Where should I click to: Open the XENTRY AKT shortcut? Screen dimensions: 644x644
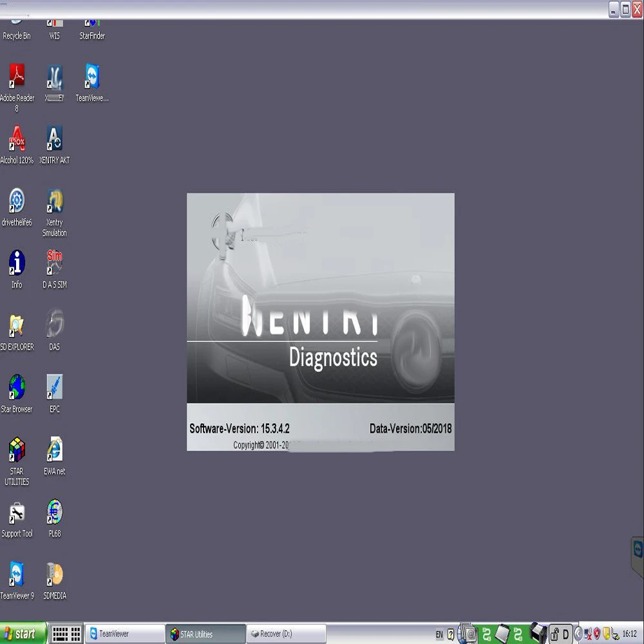tap(54, 145)
